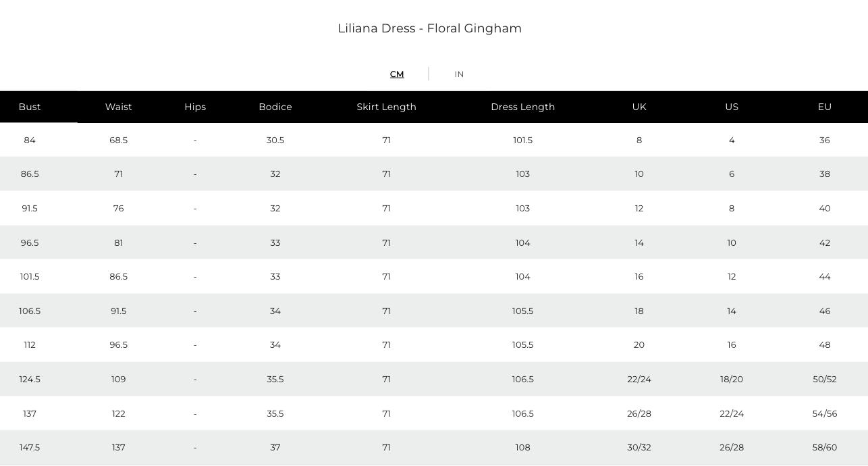Click the Dress Length column header
Viewport: 868px width, 466px height.
[523, 107]
